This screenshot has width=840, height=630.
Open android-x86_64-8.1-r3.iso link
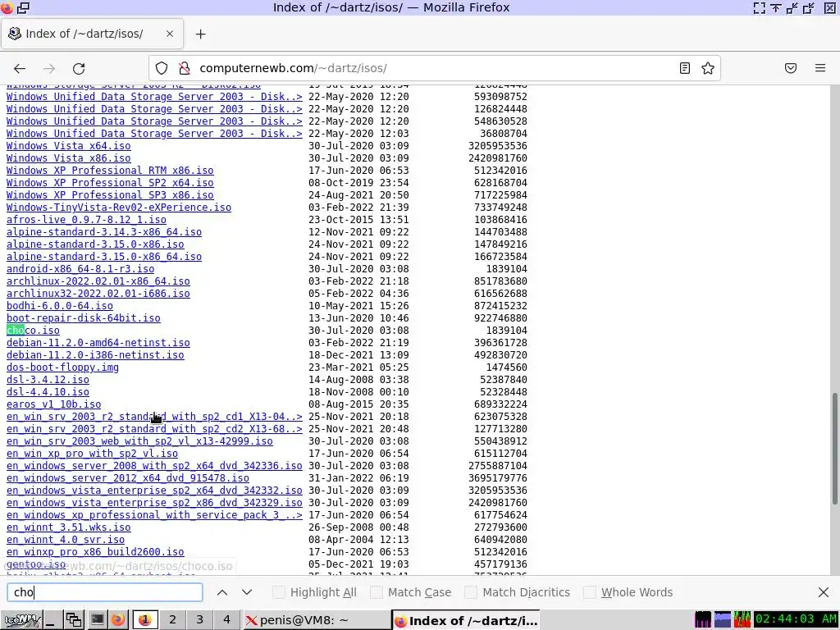point(80,269)
